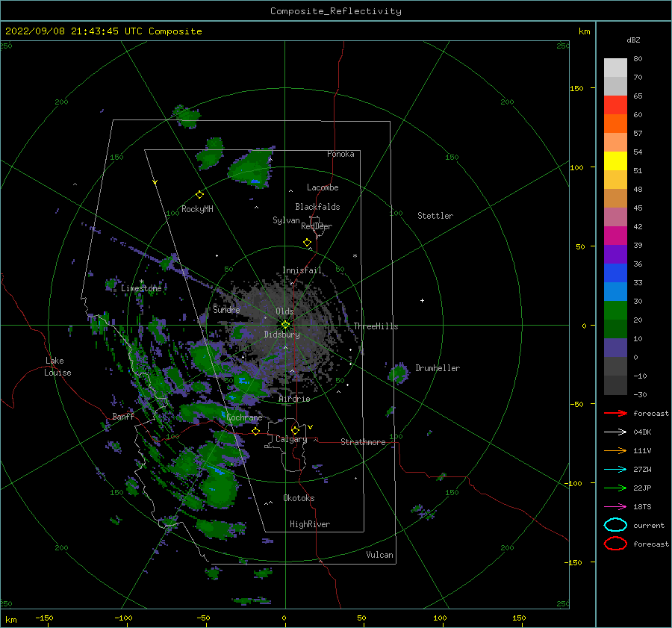Click the Vulcan town label
The width and height of the screenshot is (672, 628).
(380, 555)
